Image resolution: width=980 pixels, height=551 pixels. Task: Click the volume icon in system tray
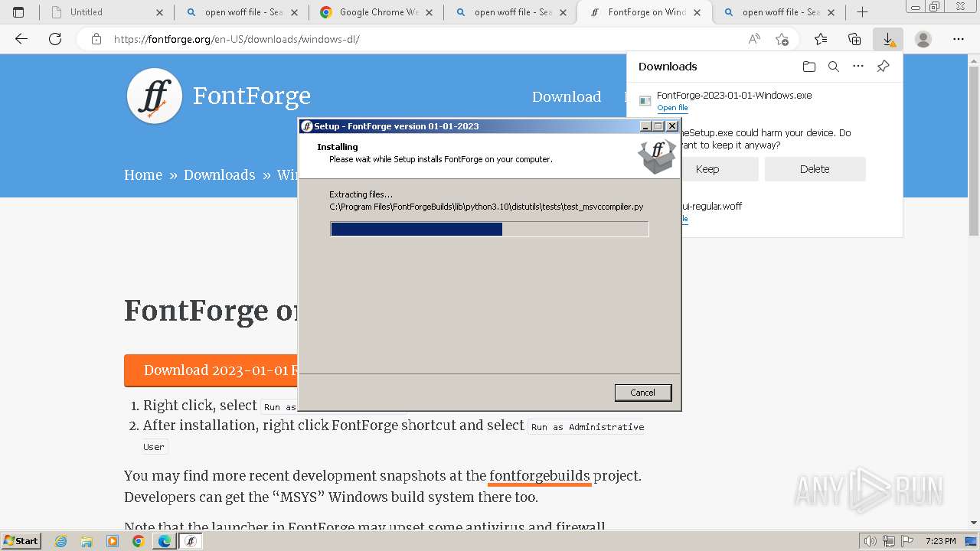(x=870, y=541)
